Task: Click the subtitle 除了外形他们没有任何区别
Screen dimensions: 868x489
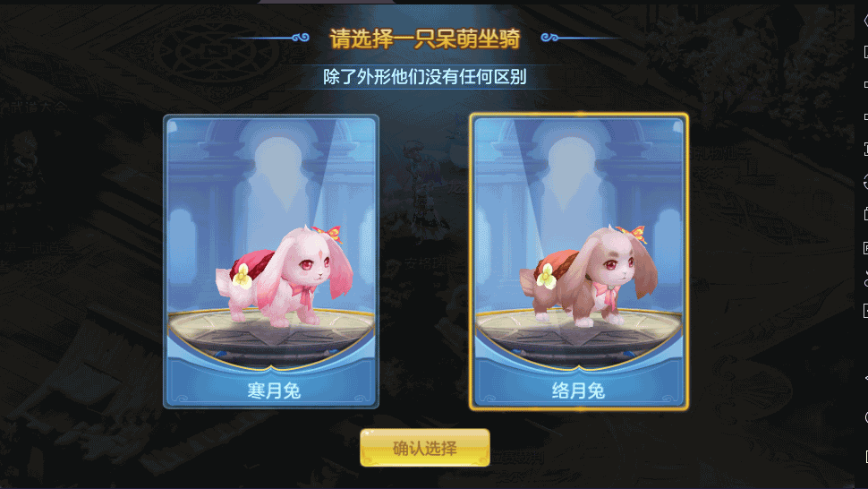Action: click(424, 77)
